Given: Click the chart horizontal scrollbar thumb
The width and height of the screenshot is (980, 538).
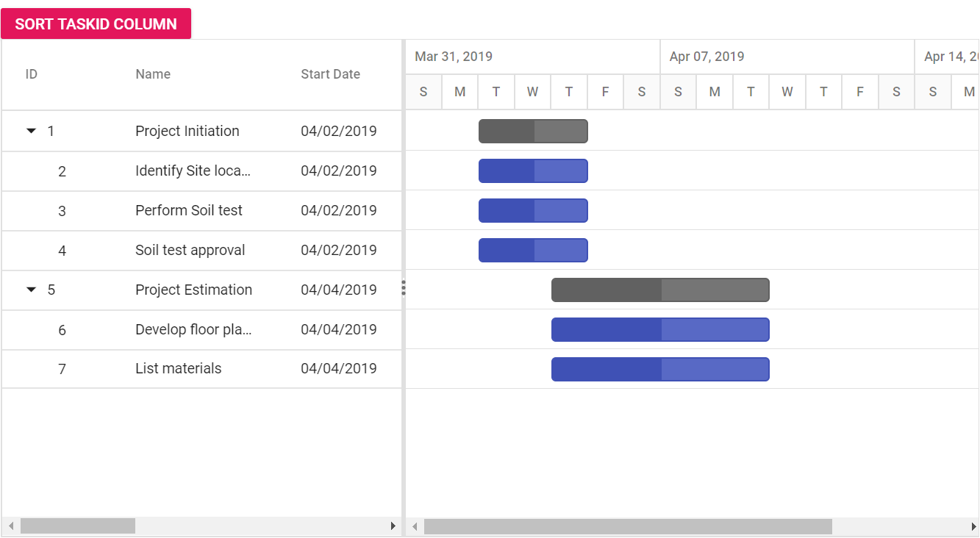Looking at the screenshot, I should [x=628, y=526].
